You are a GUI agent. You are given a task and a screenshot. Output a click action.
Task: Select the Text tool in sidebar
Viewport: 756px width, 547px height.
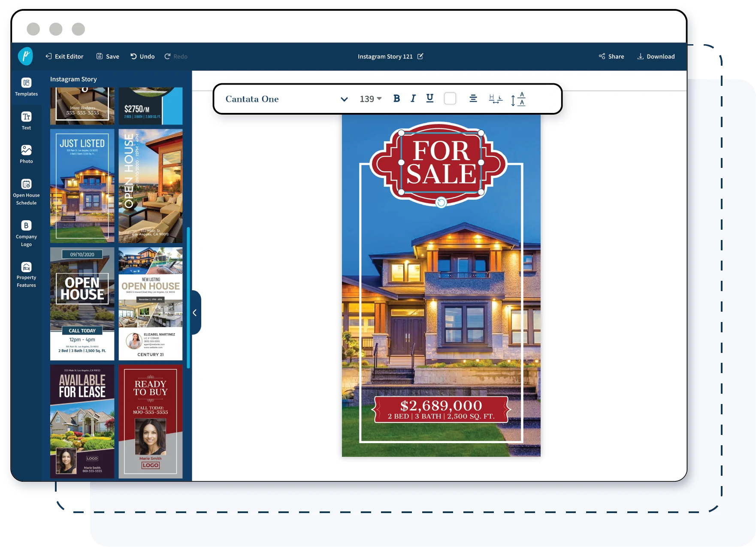[26, 121]
